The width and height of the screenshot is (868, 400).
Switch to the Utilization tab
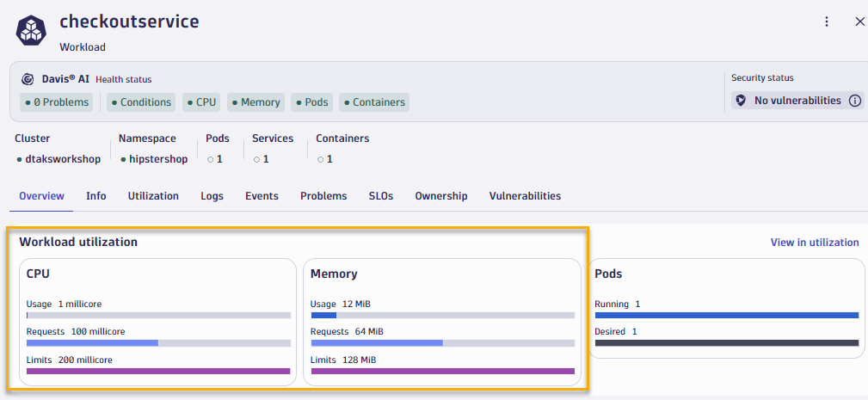point(153,196)
